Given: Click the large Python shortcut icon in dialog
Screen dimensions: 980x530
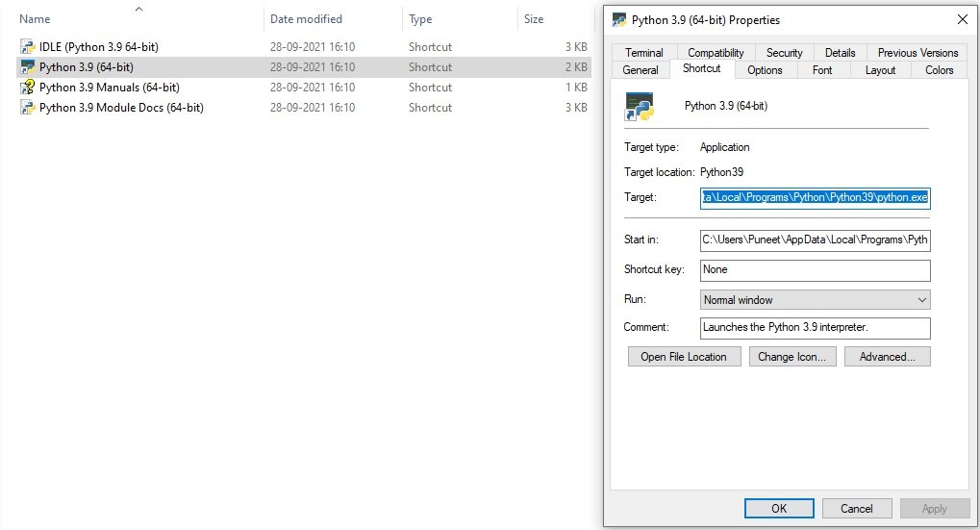Looking at the screenshot, I should 639,106.
